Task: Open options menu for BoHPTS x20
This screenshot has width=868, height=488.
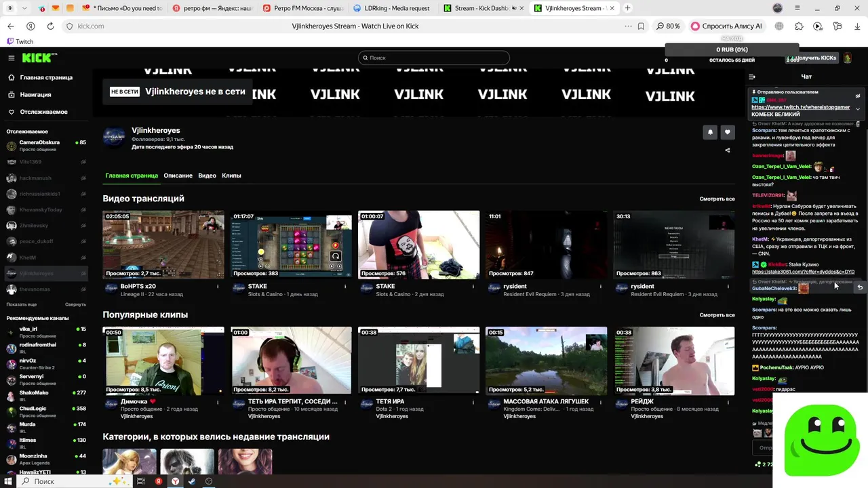Action: pyautogui.click(x=218, y=287)
